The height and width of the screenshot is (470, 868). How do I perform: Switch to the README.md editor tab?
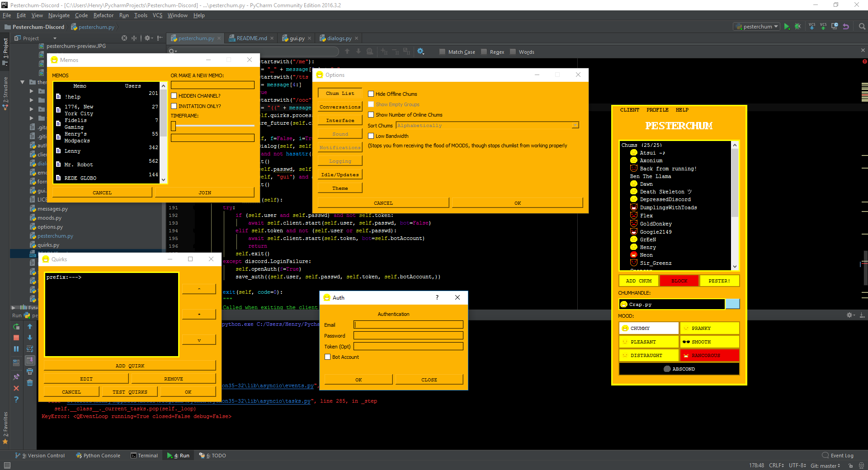[251, 38]
